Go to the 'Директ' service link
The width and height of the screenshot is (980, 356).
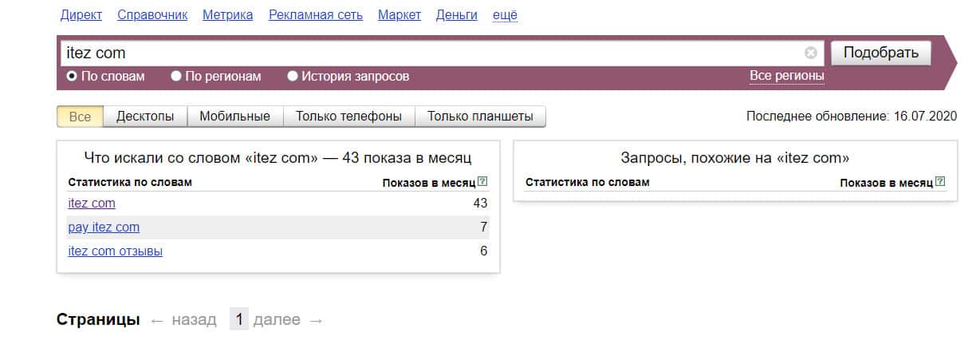point(81,15)
